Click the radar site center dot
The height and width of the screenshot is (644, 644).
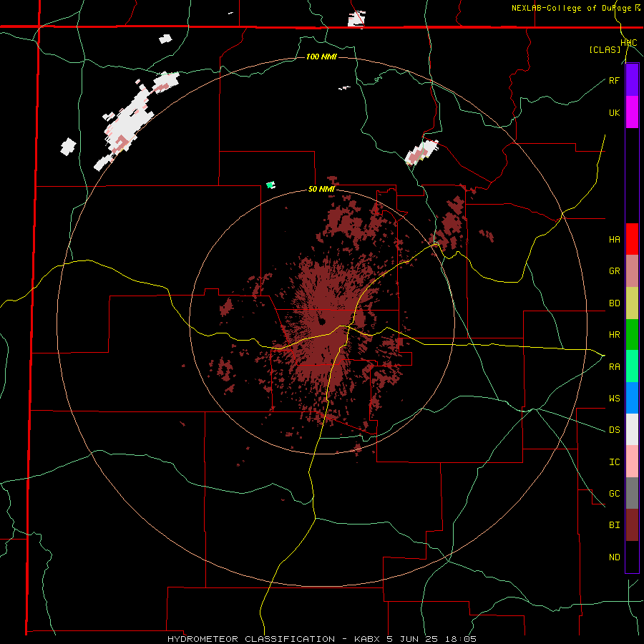click(321, 321)
